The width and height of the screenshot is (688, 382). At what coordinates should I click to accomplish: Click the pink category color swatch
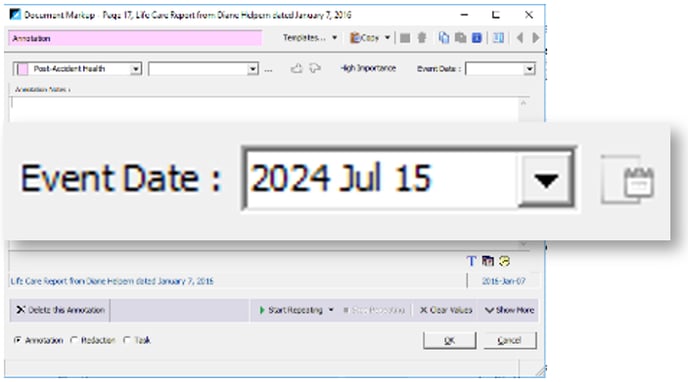[23, 69]
